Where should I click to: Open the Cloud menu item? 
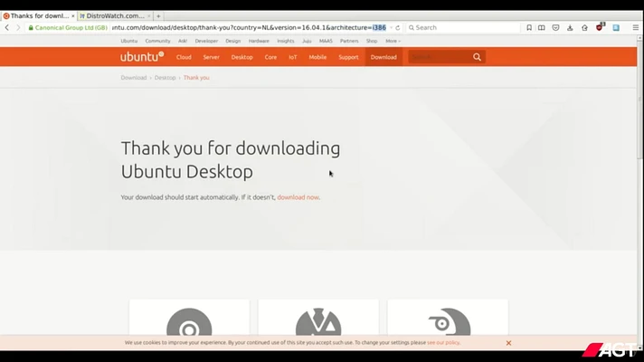184,57
